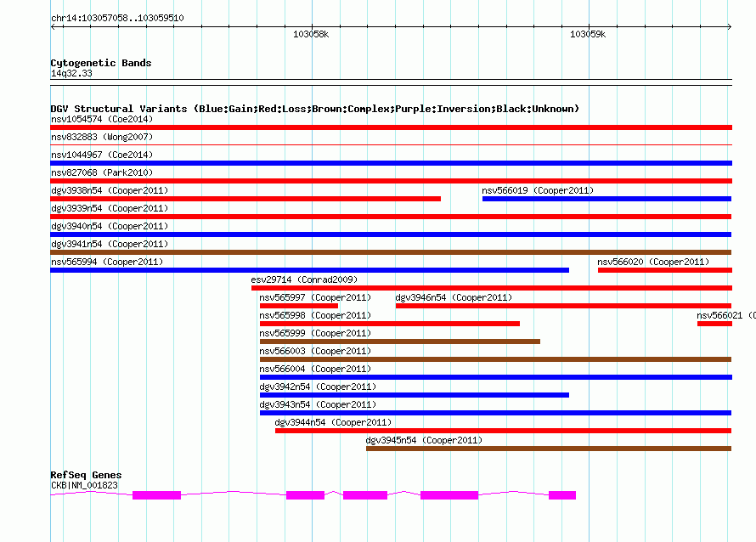756x542 pixels.
Task: Click the nsv566003 brown complex bar
Action: tap(495, 359)
